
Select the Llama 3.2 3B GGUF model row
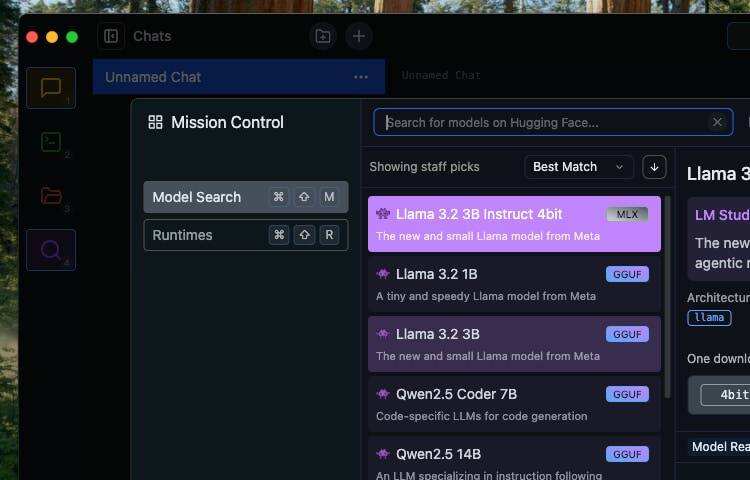click(514, 344)
